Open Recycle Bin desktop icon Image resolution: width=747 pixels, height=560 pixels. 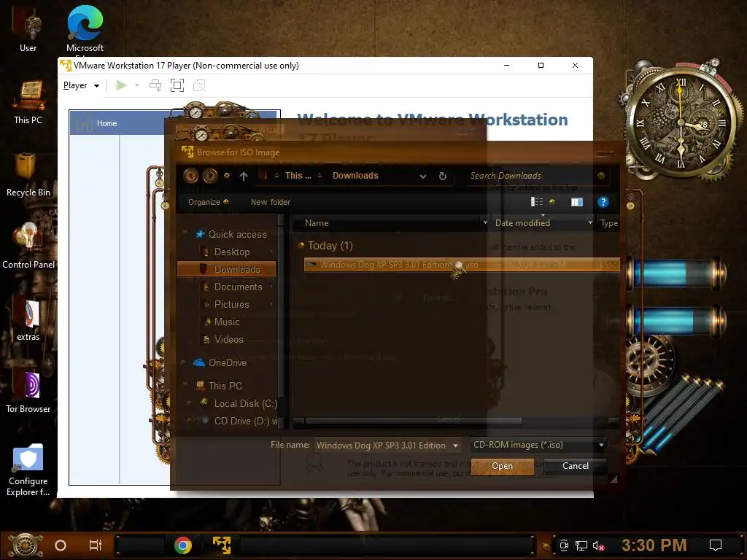pos(28,175)
